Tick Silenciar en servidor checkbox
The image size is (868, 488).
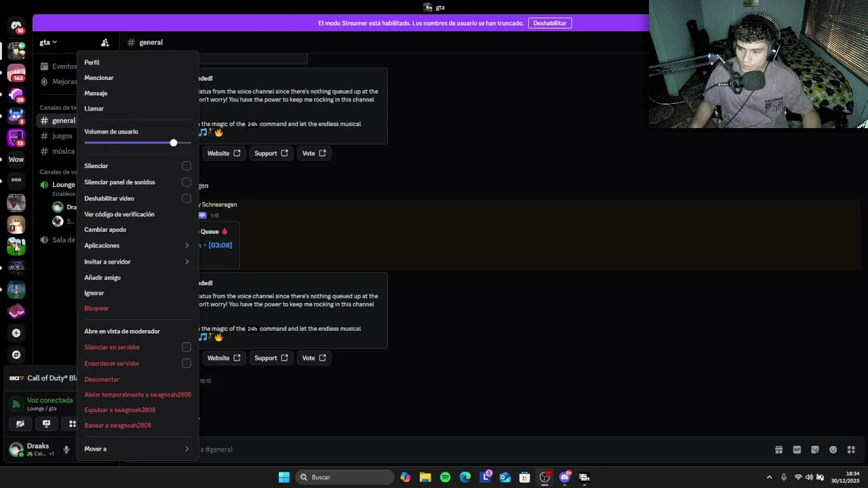[x=186, y=347]
